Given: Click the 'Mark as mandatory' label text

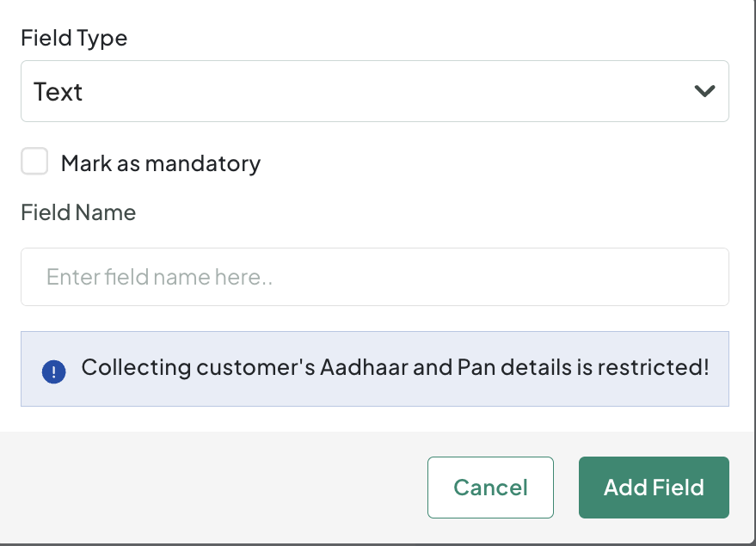Looking at the screenshot, I should [x=161, y=163].
